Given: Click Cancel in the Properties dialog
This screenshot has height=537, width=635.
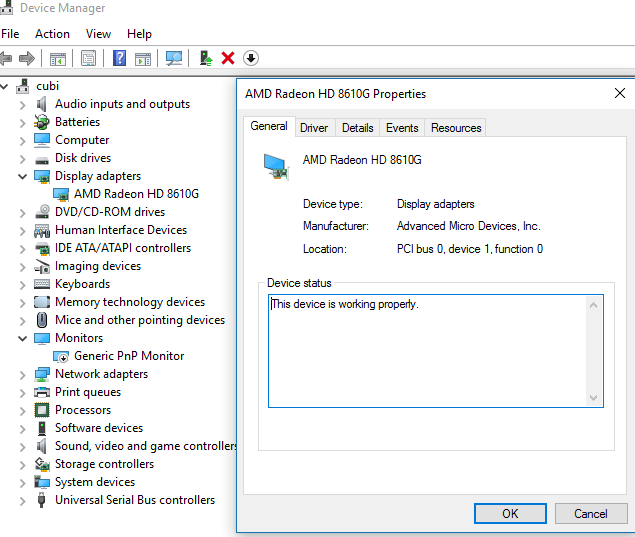Looking at the screenshot, I should point(591,514).
